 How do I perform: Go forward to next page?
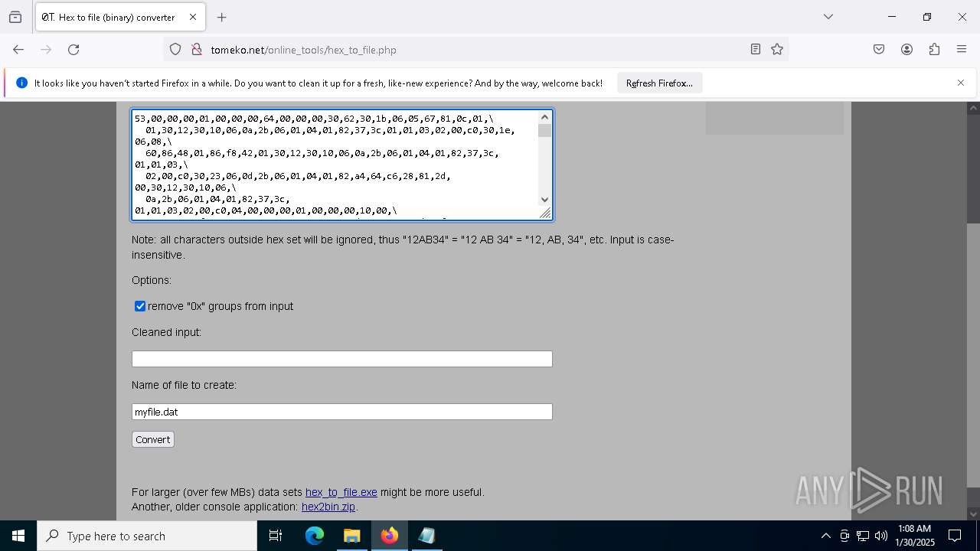(46, 50)
